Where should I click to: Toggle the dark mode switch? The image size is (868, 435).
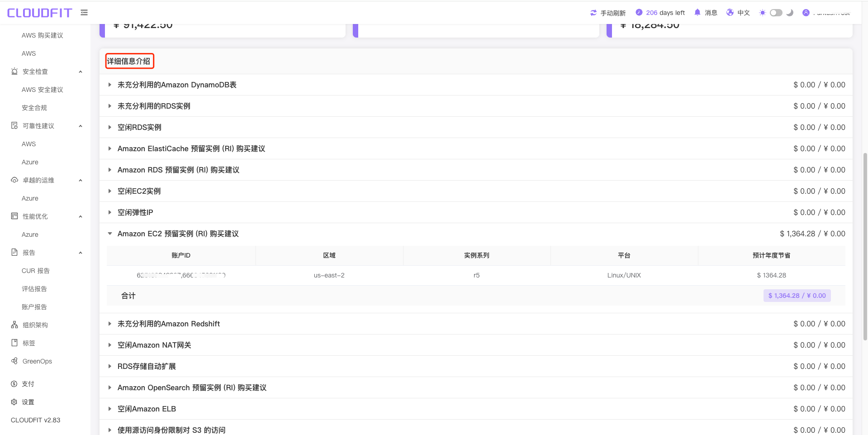776,13
